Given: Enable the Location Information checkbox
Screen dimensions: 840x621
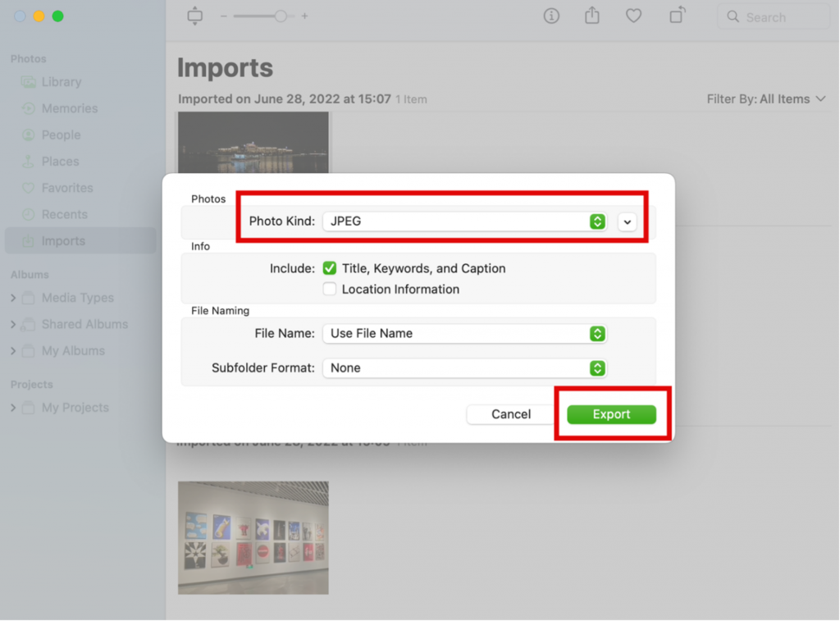Looking at the screenshot, I should [330, 289].
